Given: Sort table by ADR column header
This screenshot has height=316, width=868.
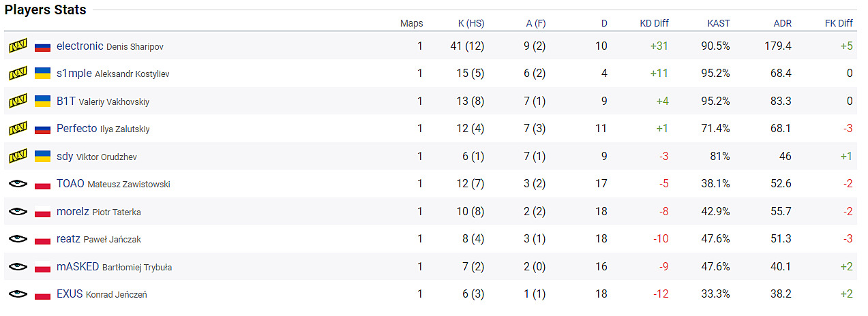Looking at the screenshot, I should [782, 23].
